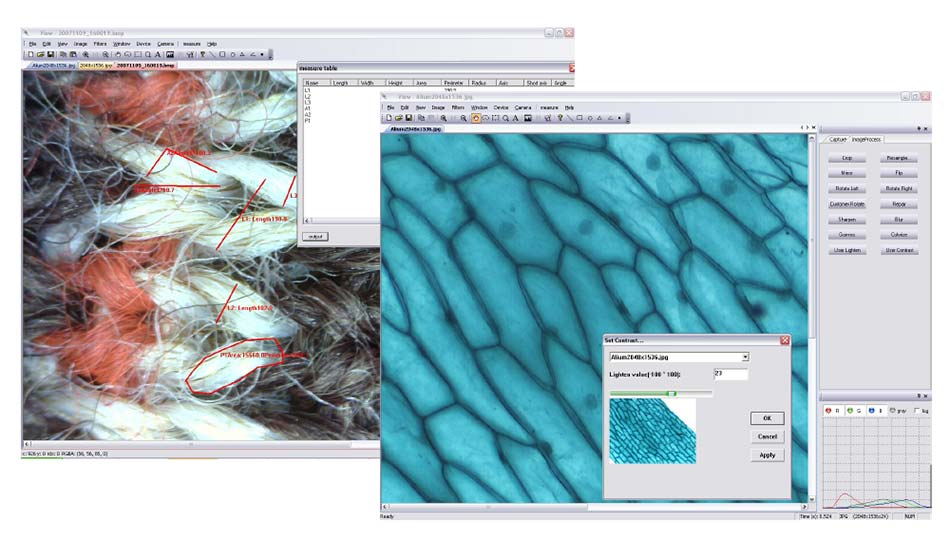The image size is (950, 542).
Task: Click Cancel in Set Contrast dialog
Action: (x=767, y=437)
